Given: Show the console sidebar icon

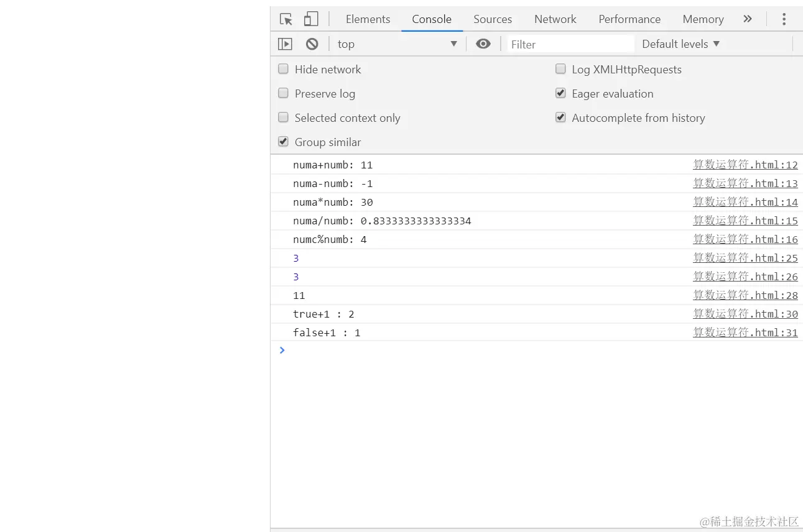Looking at the screenshot, I should coord(285,44).
